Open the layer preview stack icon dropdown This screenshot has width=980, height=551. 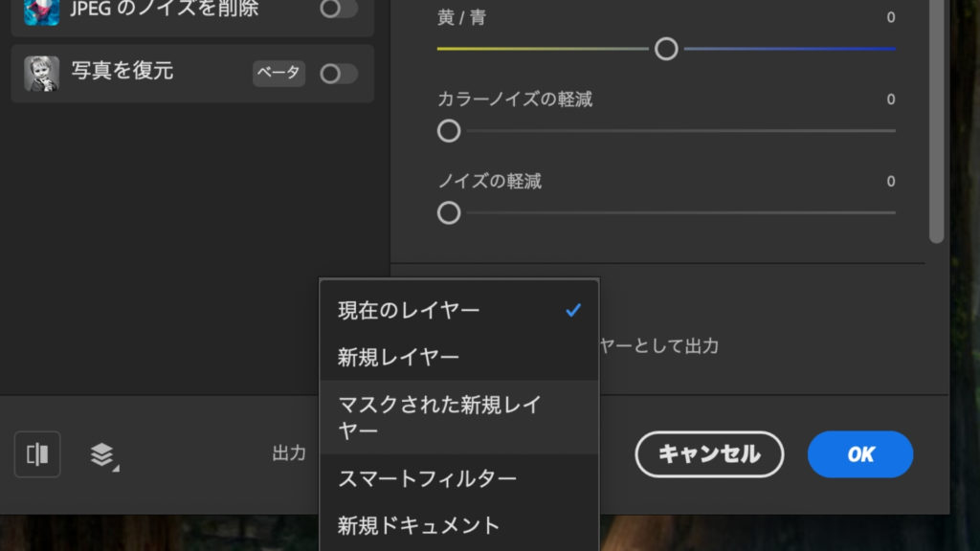coord(103,455)
